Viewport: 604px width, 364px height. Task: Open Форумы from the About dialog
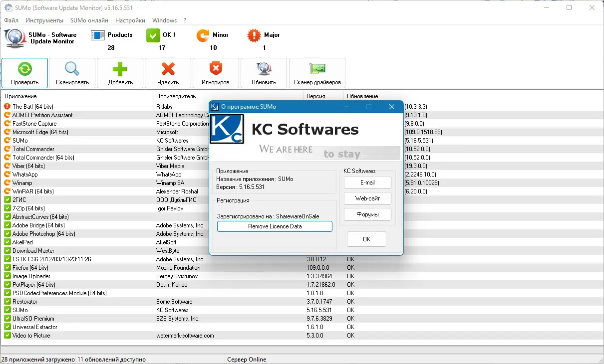point(367,214)
